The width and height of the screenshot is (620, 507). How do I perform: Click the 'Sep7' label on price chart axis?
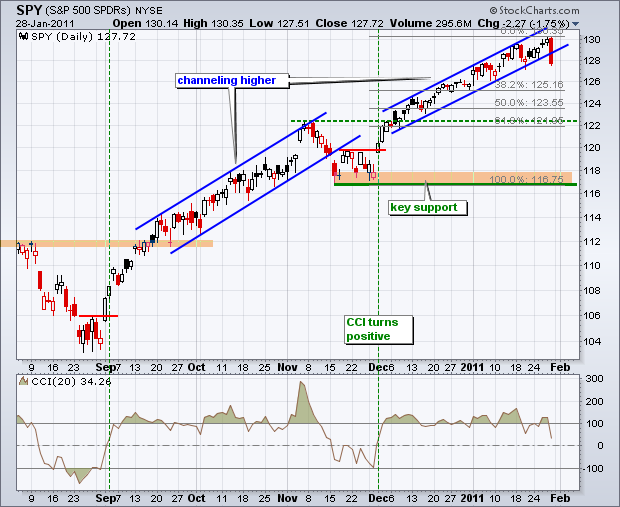[108, 367]
